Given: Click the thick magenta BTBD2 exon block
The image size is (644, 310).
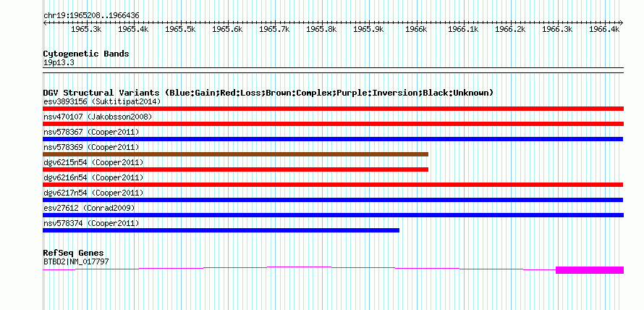Looking at the screenshot, I should [x=590, y=270].
